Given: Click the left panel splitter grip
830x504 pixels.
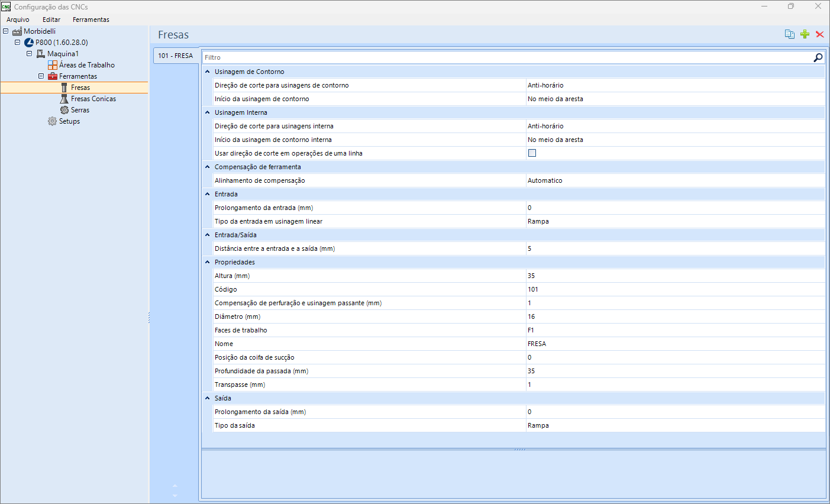Looking at the screenshot, I should 148,318.
